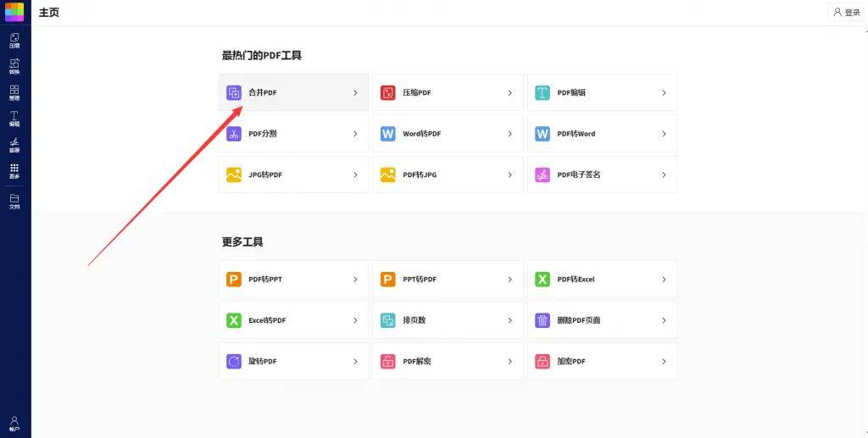The image size is (868, 438).
Task: Click the PDF转Word W icon
Action: [x=542, y=134]
